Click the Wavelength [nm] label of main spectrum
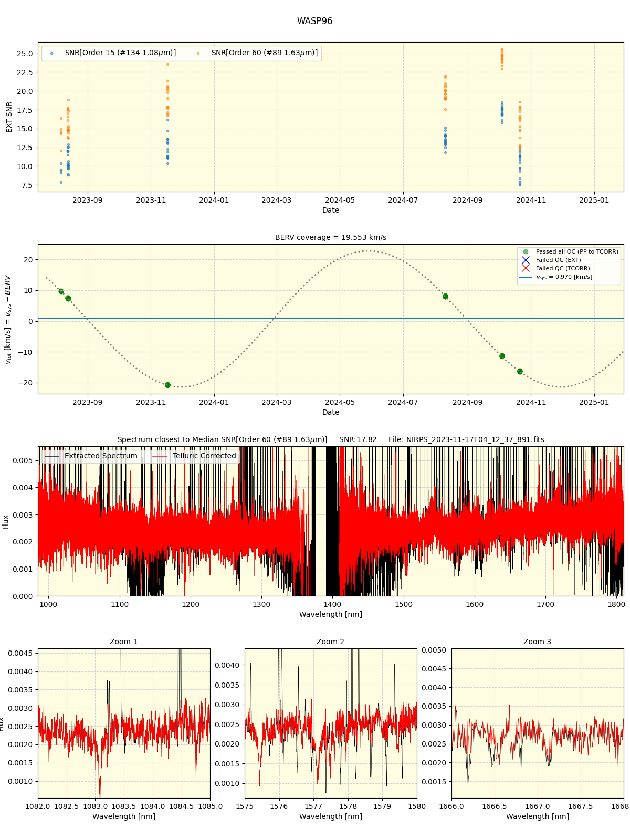630x840 pixels. [331, 614]
